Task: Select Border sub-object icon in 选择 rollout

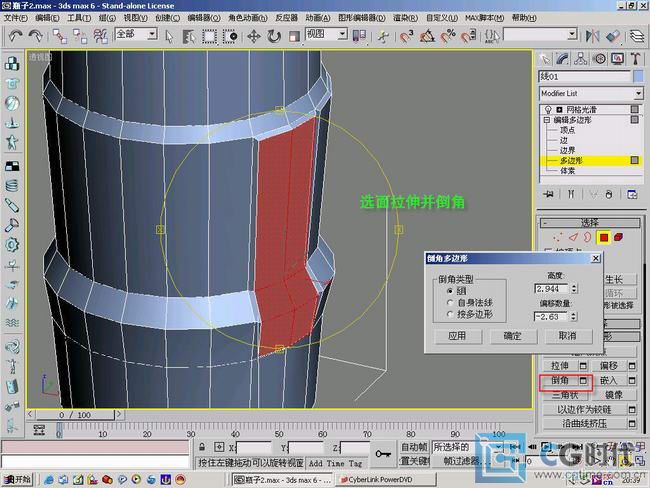Action: click(587, 237)
